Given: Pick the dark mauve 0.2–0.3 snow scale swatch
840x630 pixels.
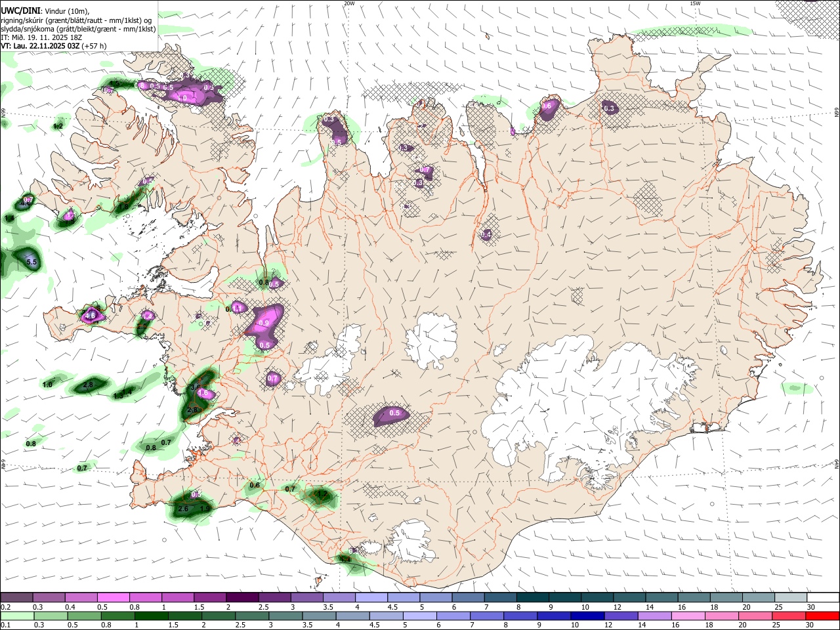Looking at the screenshot, I should point(16,598).
